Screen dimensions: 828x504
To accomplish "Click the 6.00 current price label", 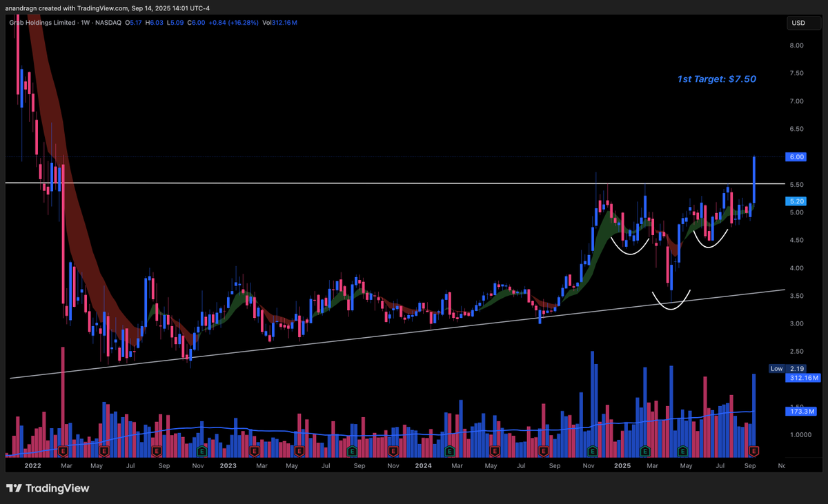I will tap(797, 157).
